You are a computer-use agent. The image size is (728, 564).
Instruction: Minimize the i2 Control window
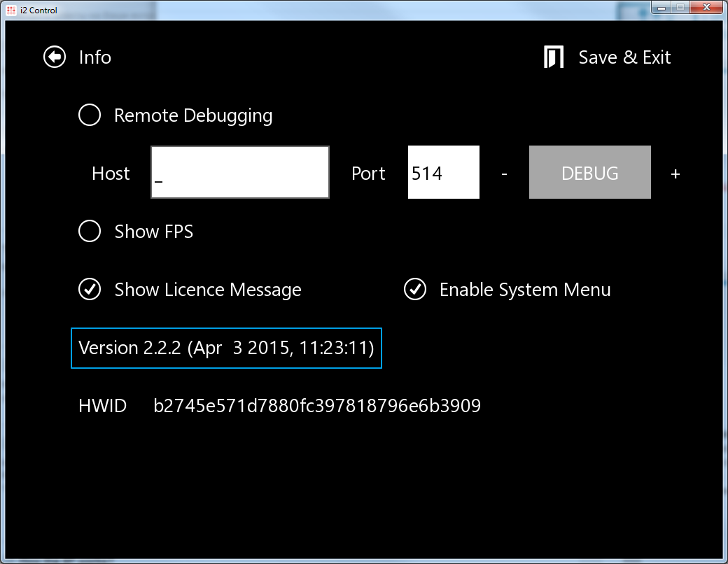[x=661, y=8]
